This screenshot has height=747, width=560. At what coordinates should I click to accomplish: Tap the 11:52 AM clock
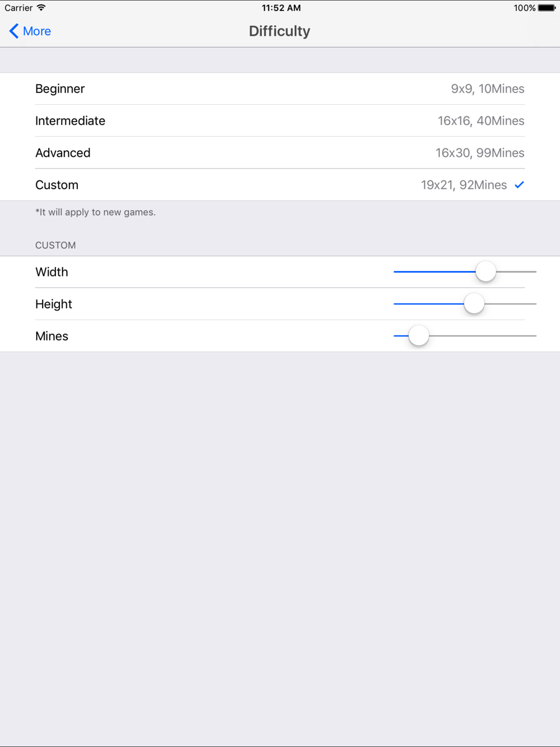pos(281,8)
